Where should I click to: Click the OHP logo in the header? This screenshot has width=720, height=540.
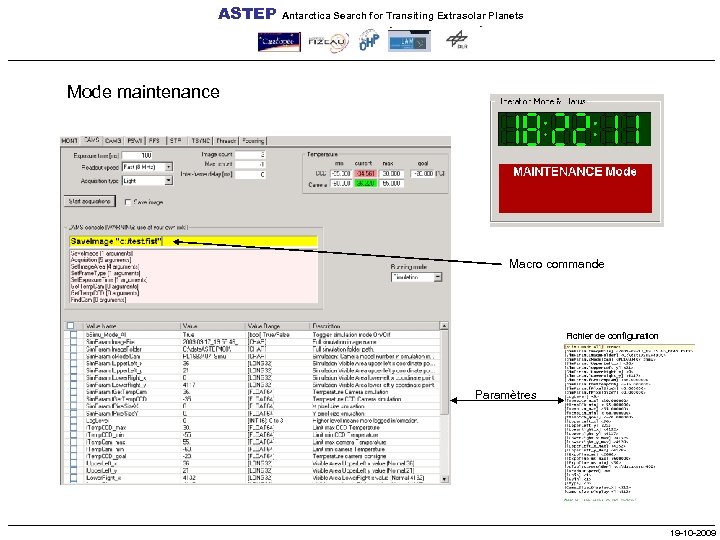(369, 40)
